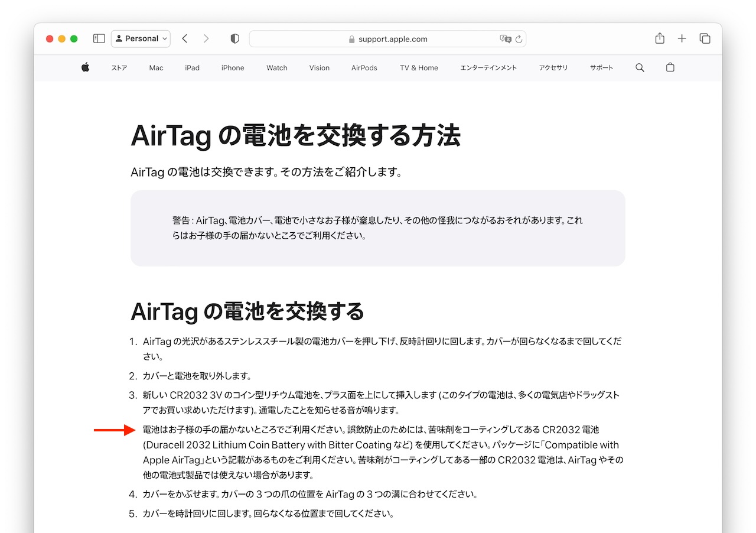The height and width of the screenshot is (533, 756).
Task: Open the Personal profile dropdown
Action: (141, 38)
